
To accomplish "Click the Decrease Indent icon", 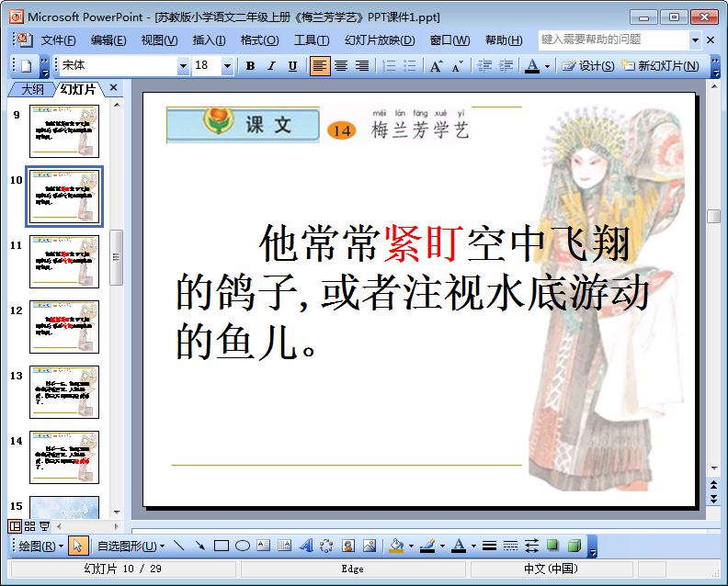I will pyautogui.click(x=484, y=66).
